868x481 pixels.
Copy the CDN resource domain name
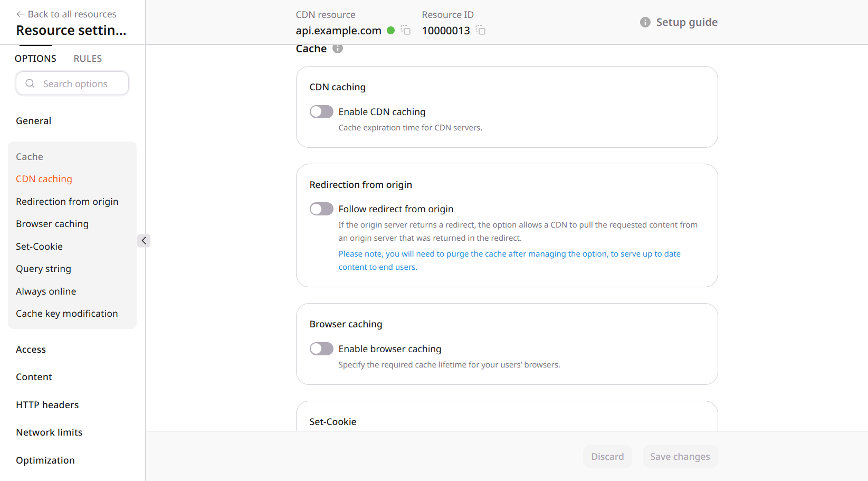tap(406, 30)
